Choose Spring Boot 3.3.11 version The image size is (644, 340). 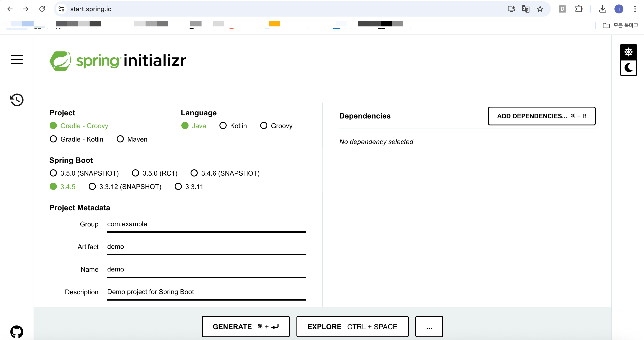tap(178, 187)
